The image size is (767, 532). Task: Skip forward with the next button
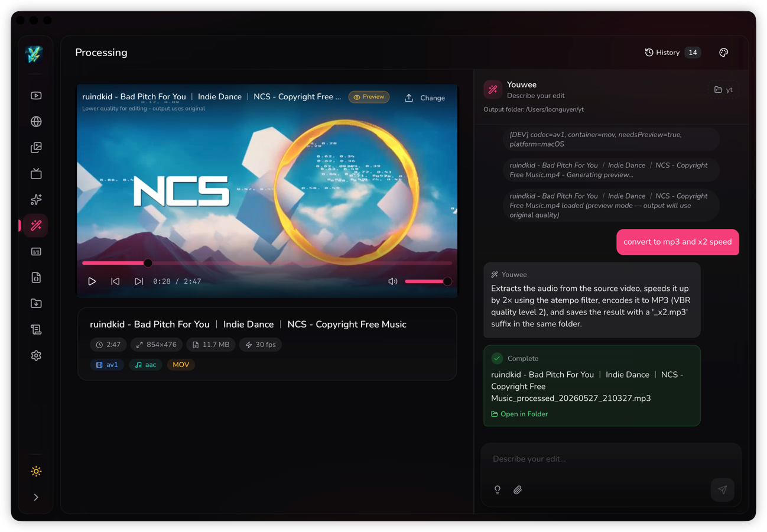(x=139, y=281)
